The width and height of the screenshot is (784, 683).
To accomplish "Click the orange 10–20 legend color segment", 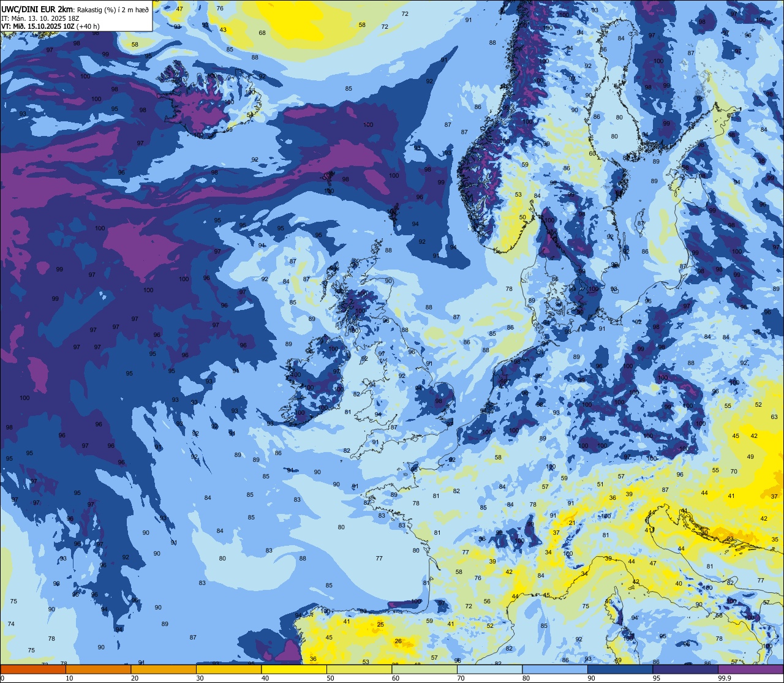I will click(98, 669).
